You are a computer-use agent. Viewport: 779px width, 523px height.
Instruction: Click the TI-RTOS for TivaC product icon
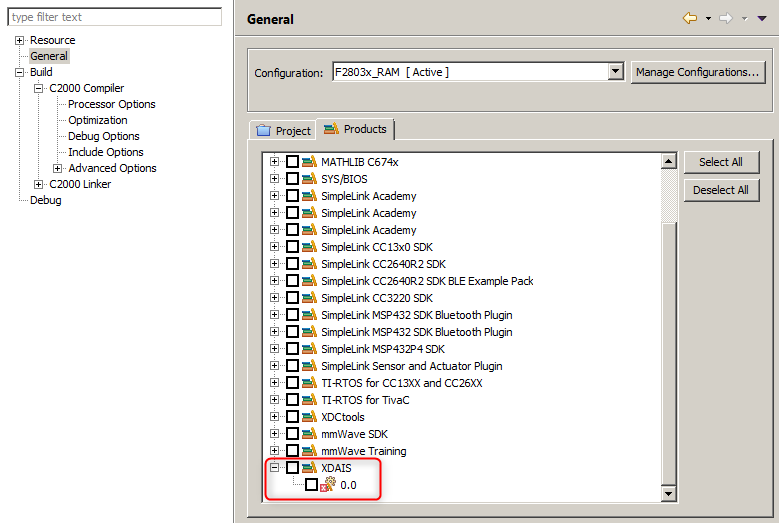click(309, 399)
